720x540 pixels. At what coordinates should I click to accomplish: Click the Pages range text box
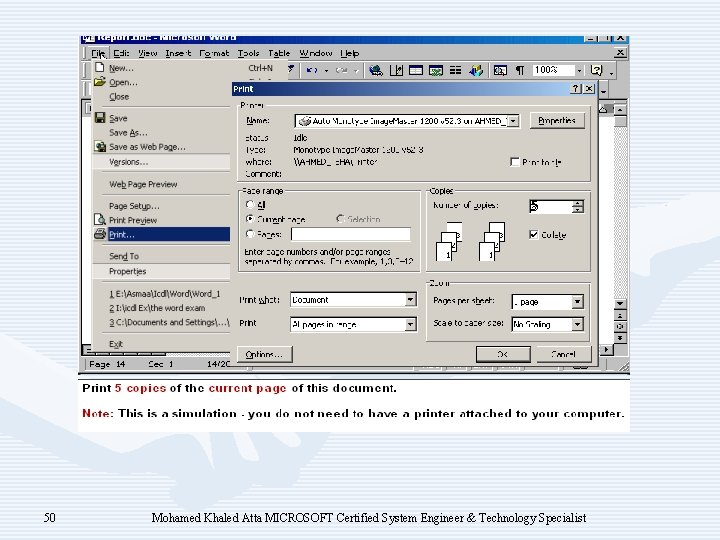[351, 234]
